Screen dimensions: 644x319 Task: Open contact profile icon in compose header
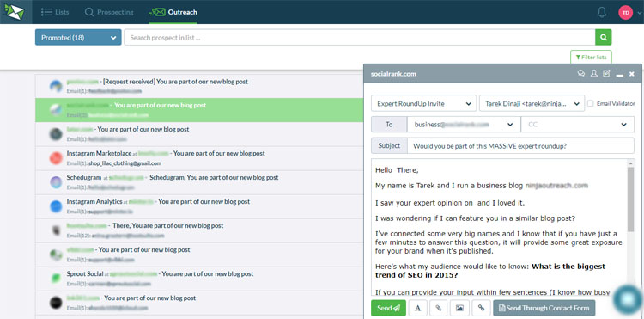point(594,74)
